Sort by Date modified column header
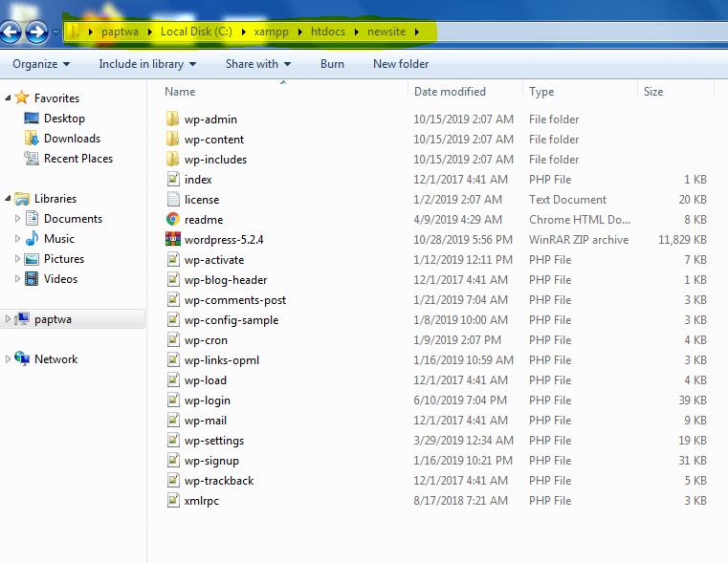This screenshot has height=563, width=728. click(x=450, y=92)
